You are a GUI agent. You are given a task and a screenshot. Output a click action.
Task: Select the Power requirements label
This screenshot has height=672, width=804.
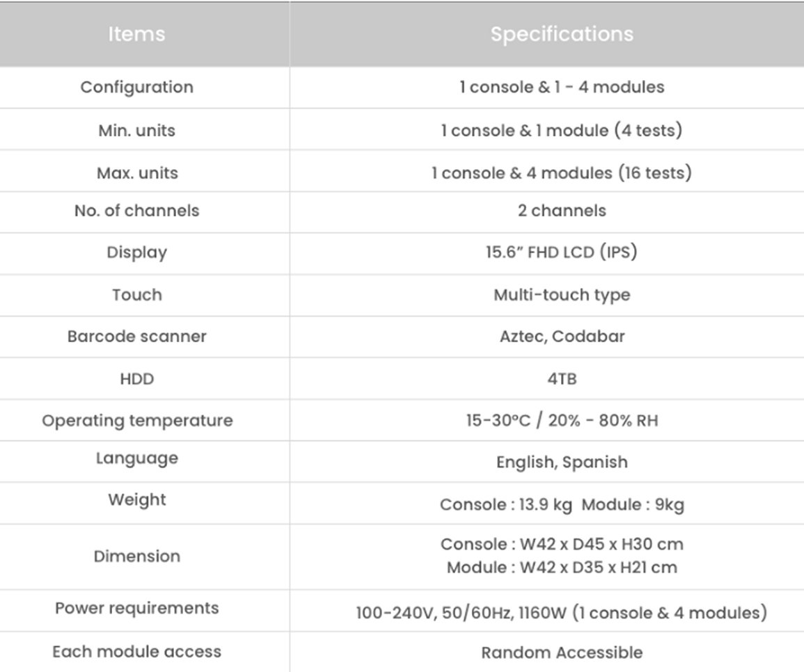[136, 609]
